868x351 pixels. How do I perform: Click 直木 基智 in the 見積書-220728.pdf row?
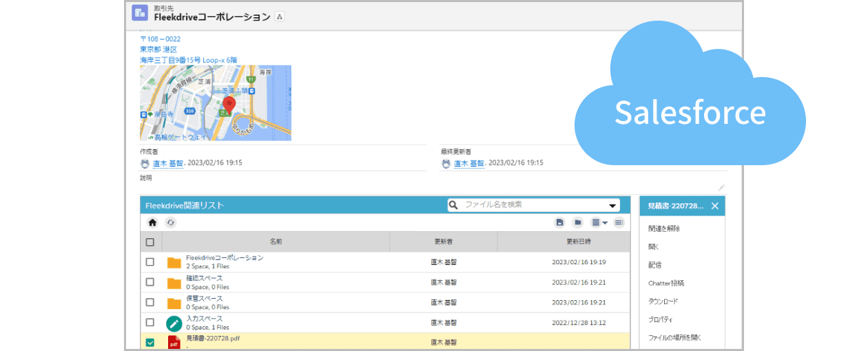coord(444,342)
